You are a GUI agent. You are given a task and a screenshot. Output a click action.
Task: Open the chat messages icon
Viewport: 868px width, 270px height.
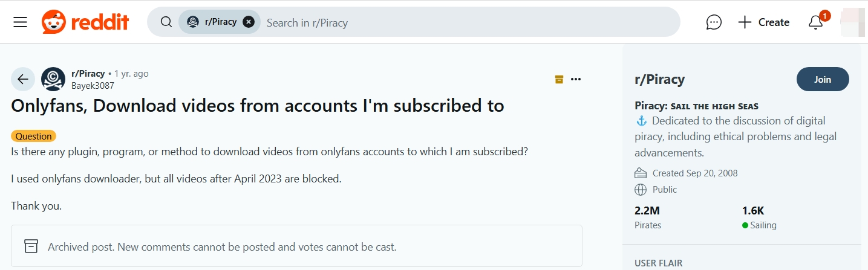pyautogui.click(x=714, y=22)
